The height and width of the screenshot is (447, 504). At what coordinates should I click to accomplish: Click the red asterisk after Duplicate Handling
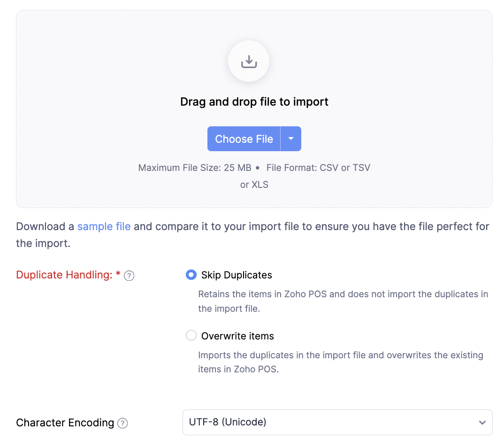(x=118, y=274)
